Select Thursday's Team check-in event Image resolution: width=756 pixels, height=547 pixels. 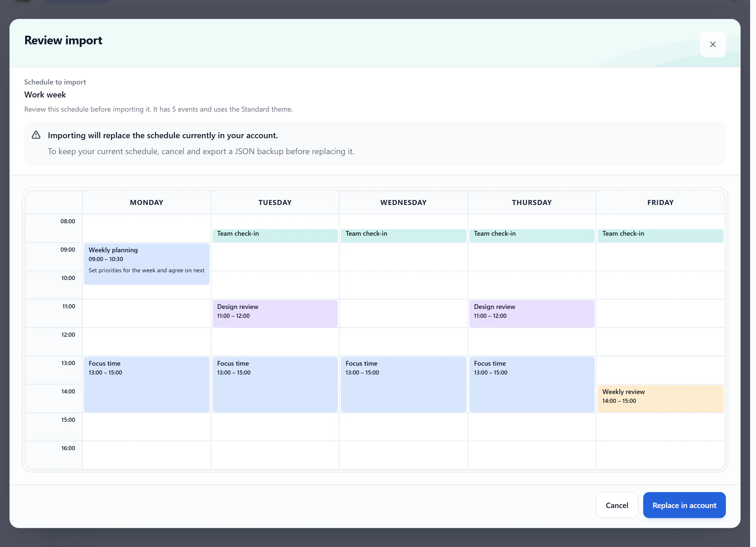532,235
